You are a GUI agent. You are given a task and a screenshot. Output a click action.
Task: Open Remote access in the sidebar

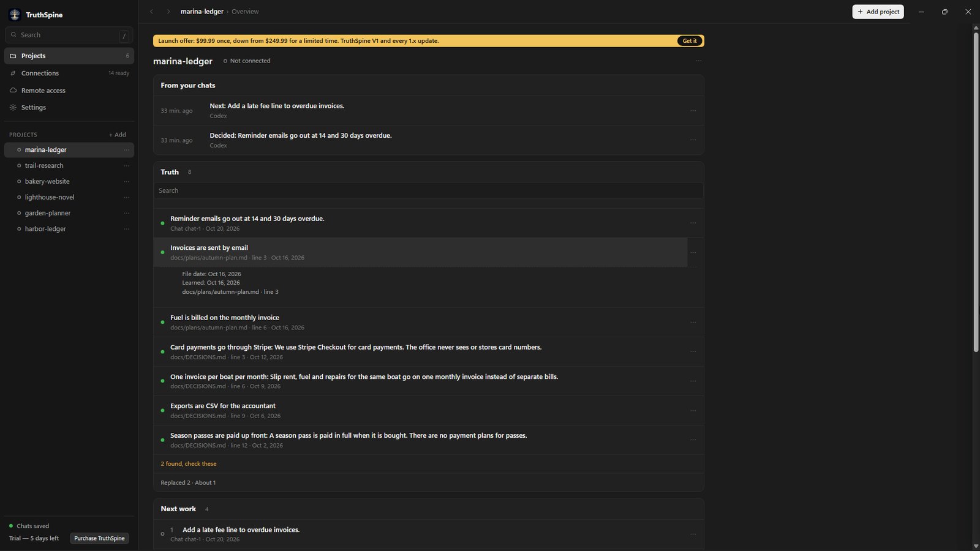pyautogui.click(x=69, y=90)
